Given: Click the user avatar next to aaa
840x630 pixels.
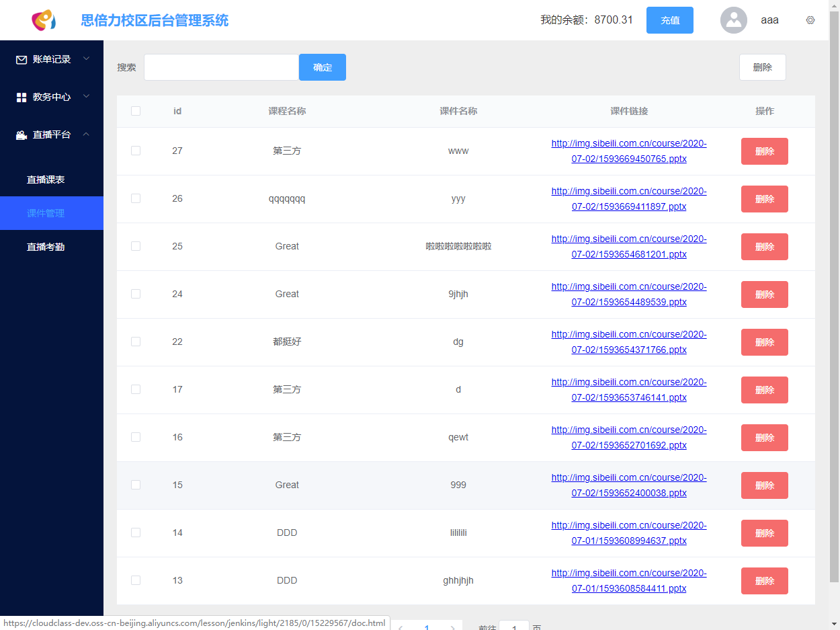Looking at the screenshot, I should [734, 20].
